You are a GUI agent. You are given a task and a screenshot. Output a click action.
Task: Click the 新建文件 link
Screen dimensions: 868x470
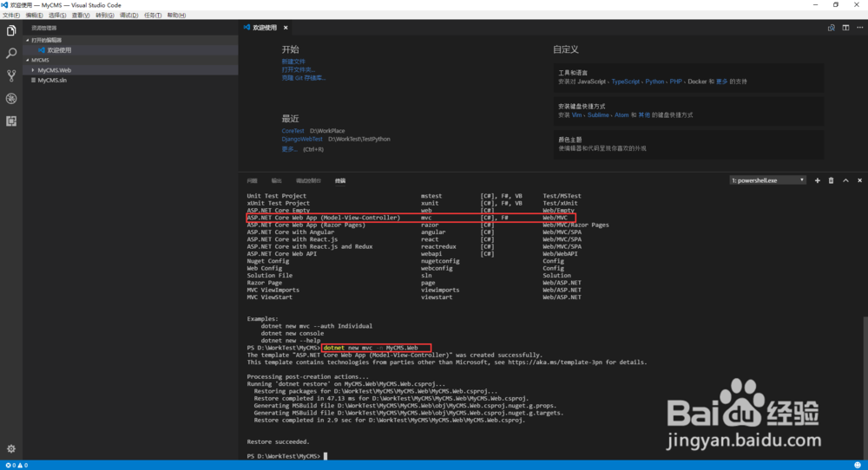(293, 62)
